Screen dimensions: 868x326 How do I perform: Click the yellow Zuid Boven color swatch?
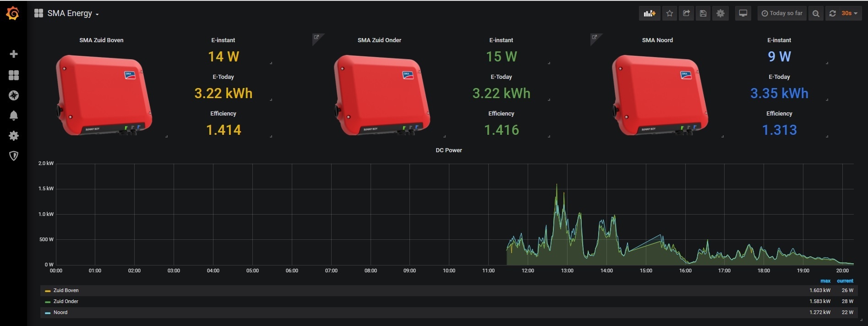(x=48, y=291)
